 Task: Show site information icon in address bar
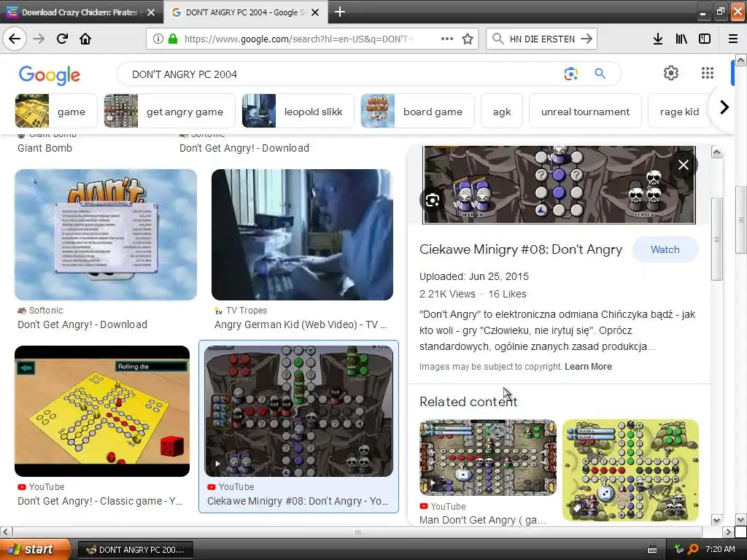click(158, 39)
